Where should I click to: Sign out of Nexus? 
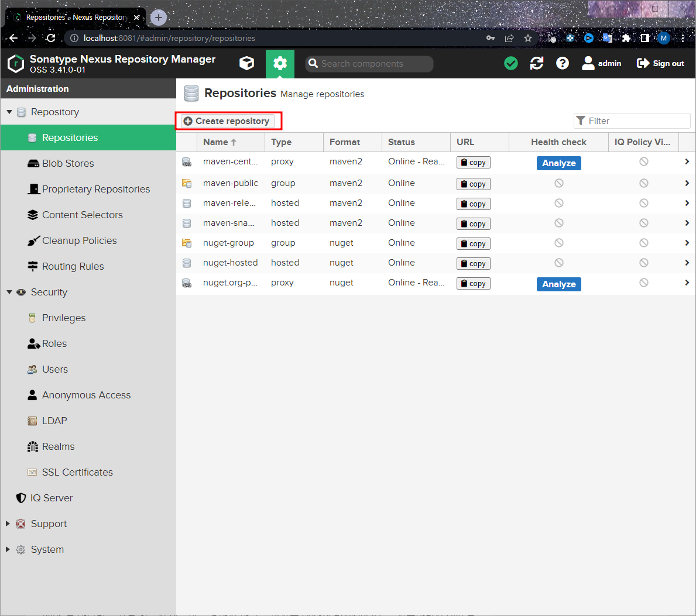tap(660, 63)
